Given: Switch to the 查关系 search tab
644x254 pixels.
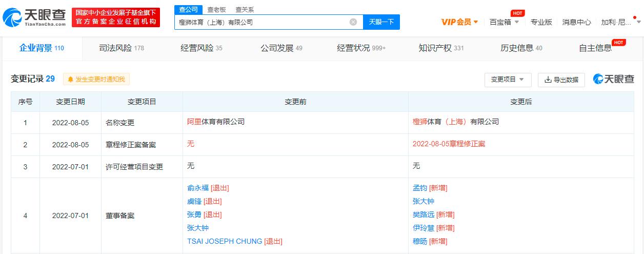Looking at the screenshot, I should coord(245,9).
